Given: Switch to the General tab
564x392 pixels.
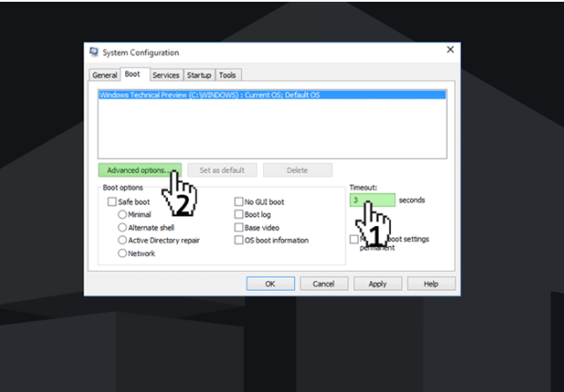Looking at the screenshot, I should tap(105, 75).
